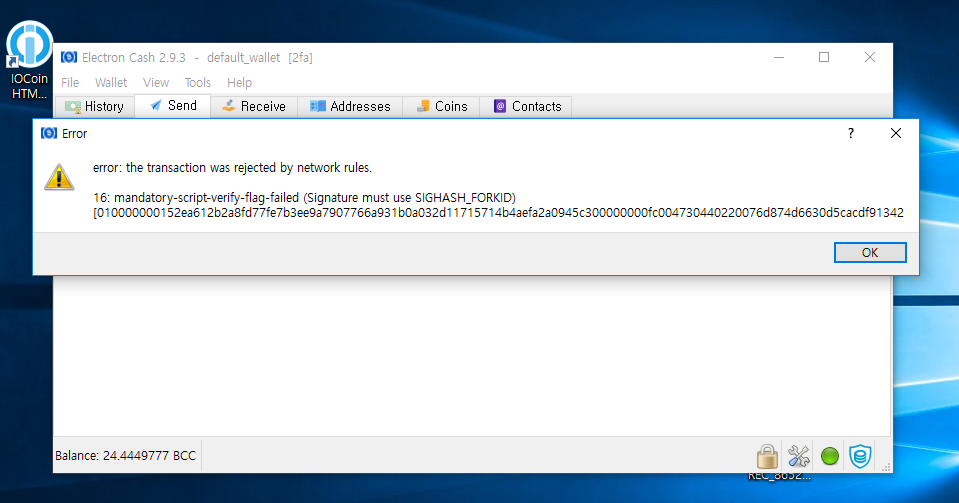Switch to the Addresses tab
This screenshot has width=959, height=503.
coord(350,106)
